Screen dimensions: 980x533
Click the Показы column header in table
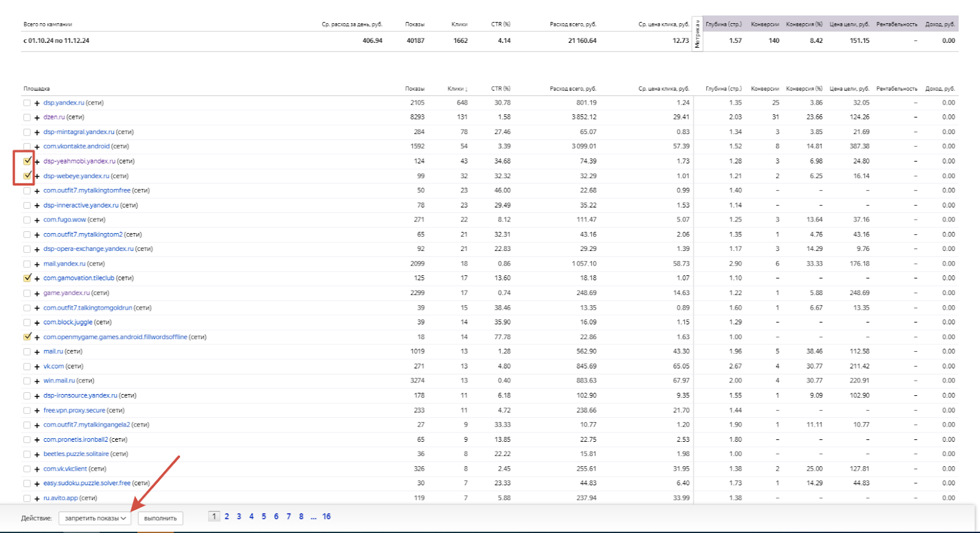tap(415, 89)
